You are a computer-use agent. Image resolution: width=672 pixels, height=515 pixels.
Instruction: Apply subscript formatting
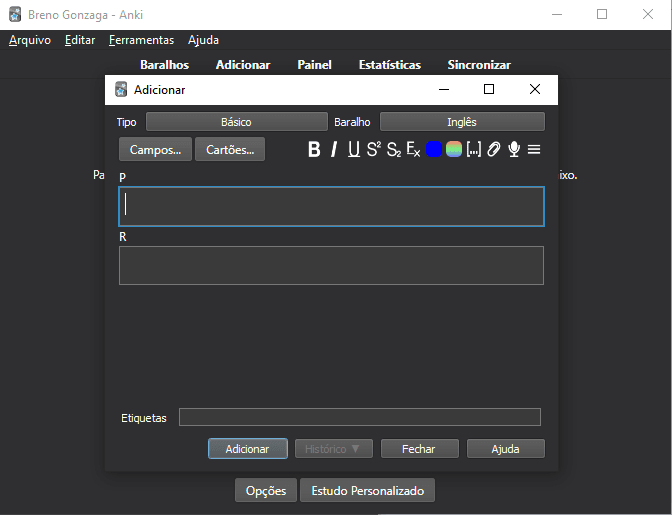click(x=393, y=150)
